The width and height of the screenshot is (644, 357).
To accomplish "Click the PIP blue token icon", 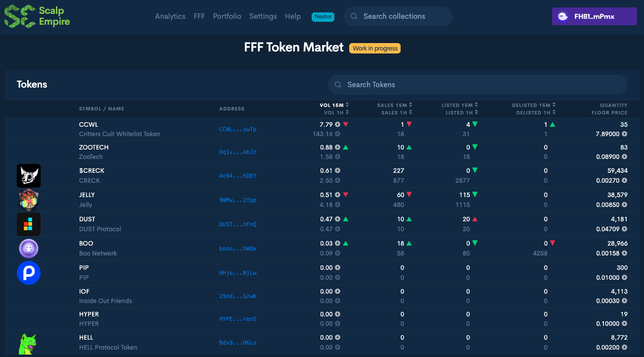I will [x=28, y=273].
